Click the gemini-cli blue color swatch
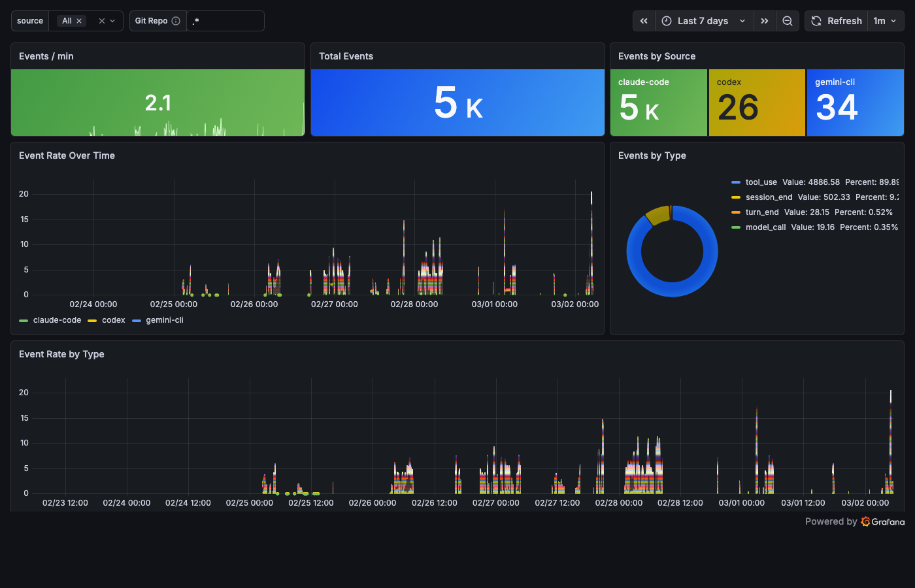This screenshot has height=588, width=915. [x=137, y=320]
